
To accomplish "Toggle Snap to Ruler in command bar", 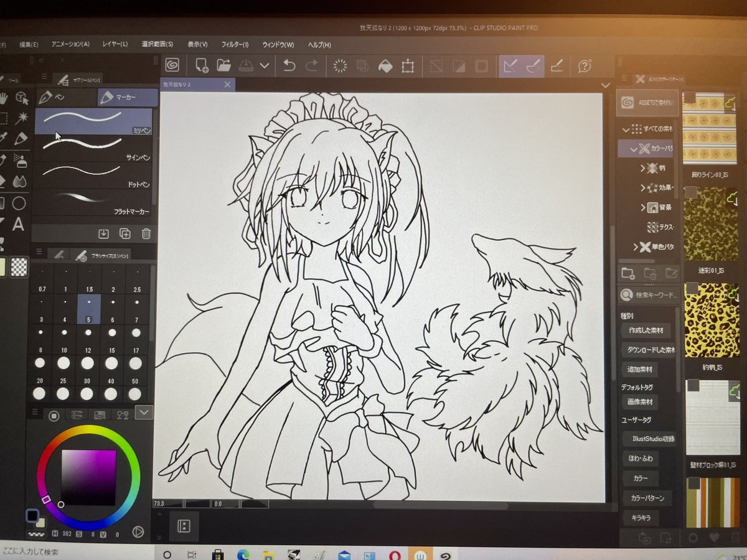I will (510, 66).
